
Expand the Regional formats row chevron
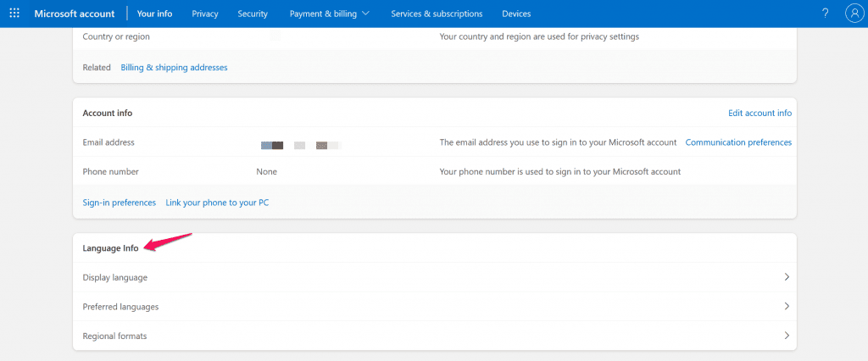tap(787, 336)
